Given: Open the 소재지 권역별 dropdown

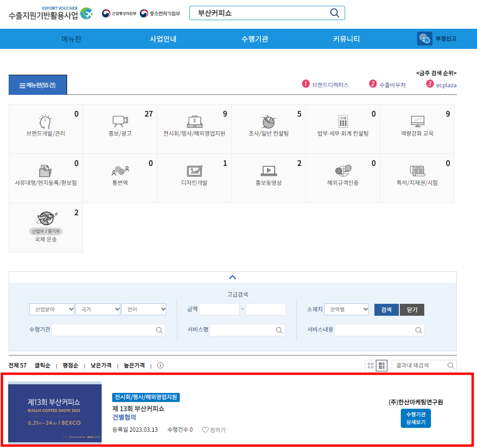Looking at the screenshot, I should (x=346, y=310).
